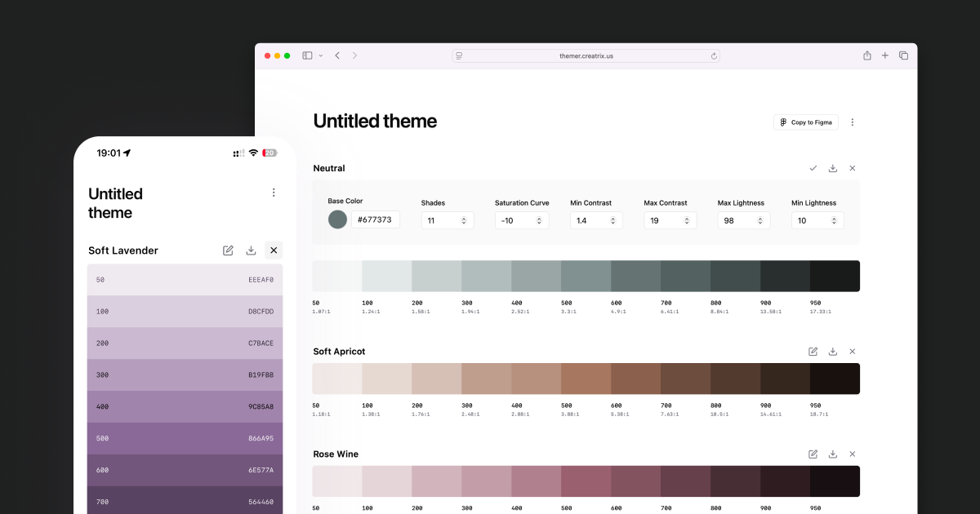Click the Soft Apricot palette name

[339, 352]
